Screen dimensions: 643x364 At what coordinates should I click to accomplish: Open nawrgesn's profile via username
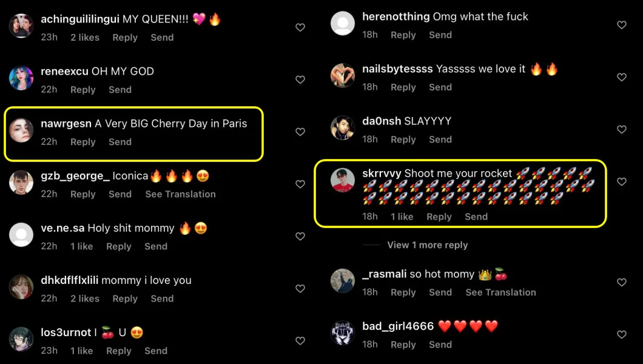click(66, 124)
